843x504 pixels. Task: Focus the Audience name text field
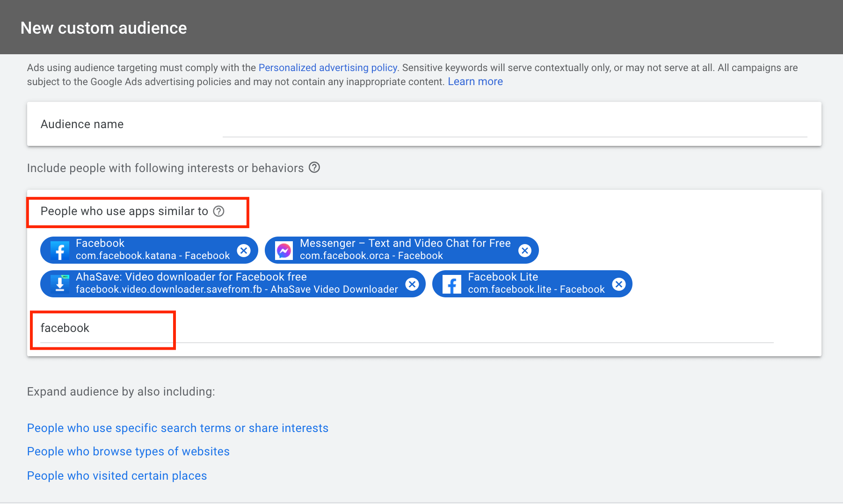[515, 125]
